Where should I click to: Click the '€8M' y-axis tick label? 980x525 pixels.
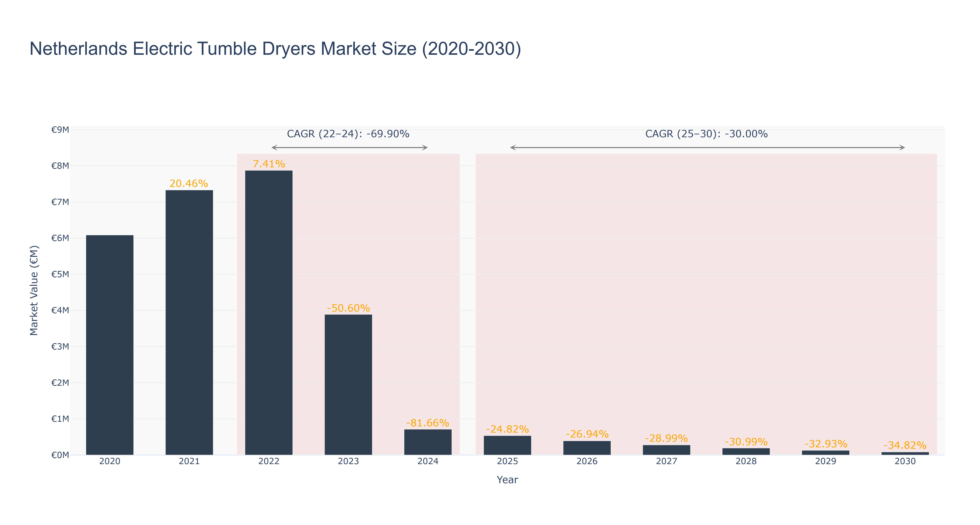tap(60, 166)
